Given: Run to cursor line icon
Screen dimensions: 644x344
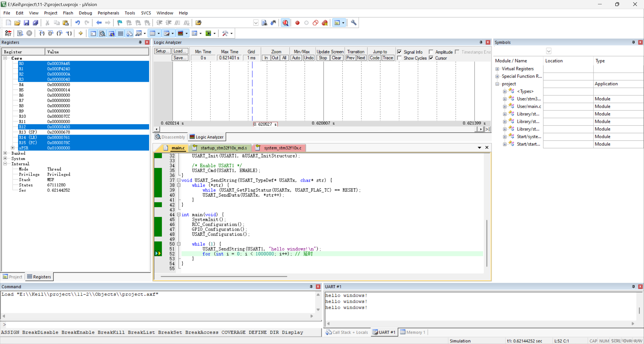Looking at the screenshot, I should click(x=69, y=33).
